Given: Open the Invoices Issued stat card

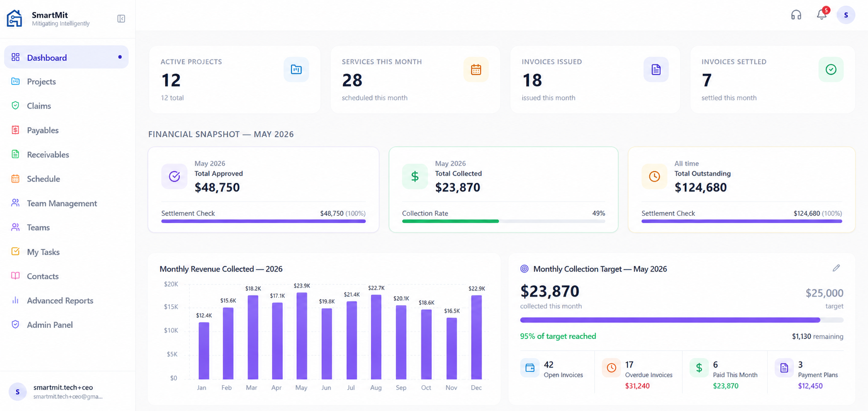Looking at the screenshot, I should pyautogui.click(x=595, y=80).
